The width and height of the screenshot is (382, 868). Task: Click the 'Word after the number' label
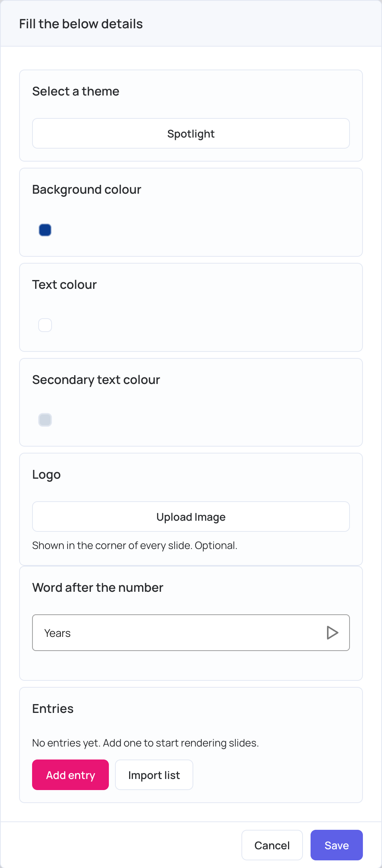98,588
